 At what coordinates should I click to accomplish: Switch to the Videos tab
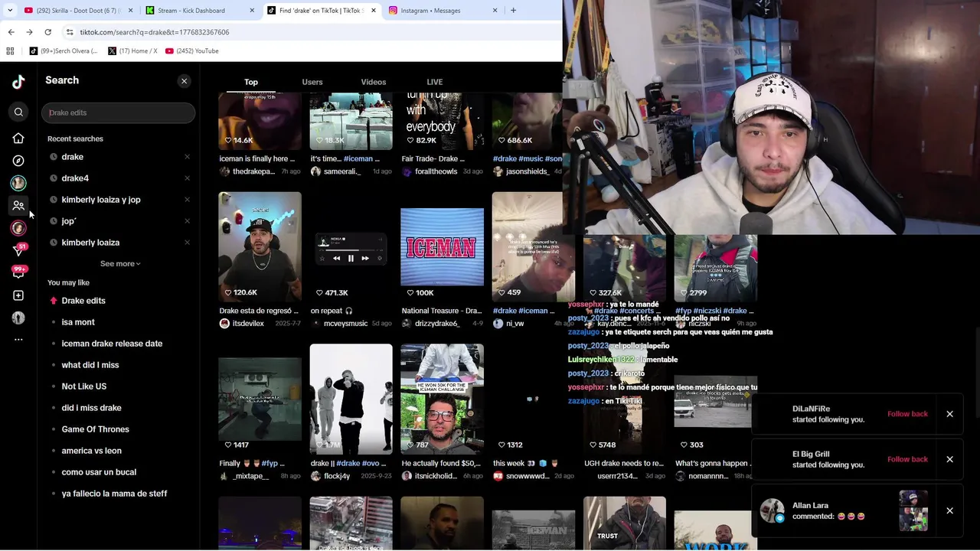click(x=374, y=82)
